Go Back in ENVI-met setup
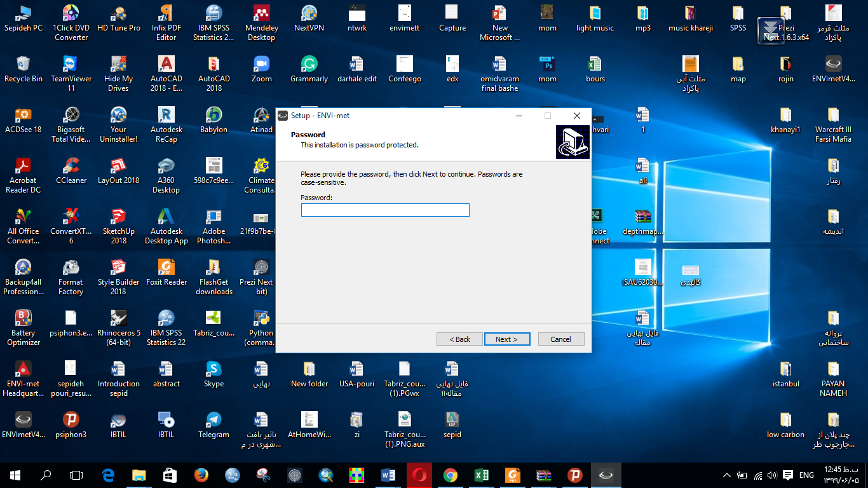 459,339
